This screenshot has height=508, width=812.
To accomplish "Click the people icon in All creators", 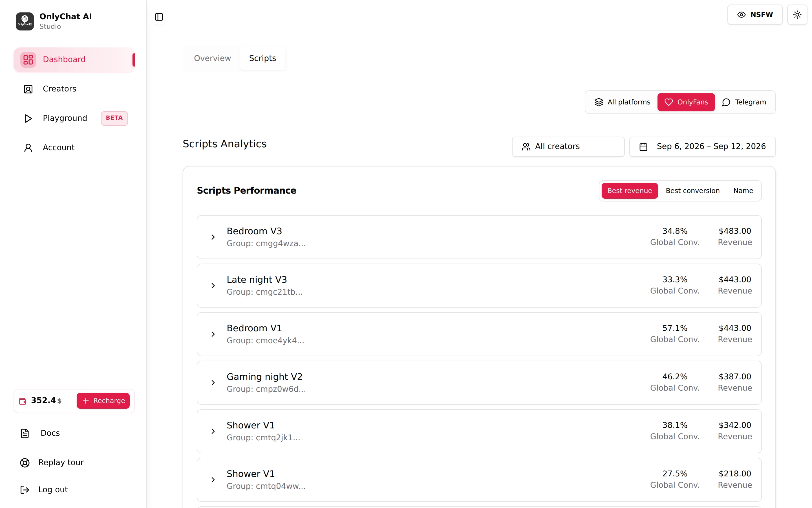I will (526, 147).
